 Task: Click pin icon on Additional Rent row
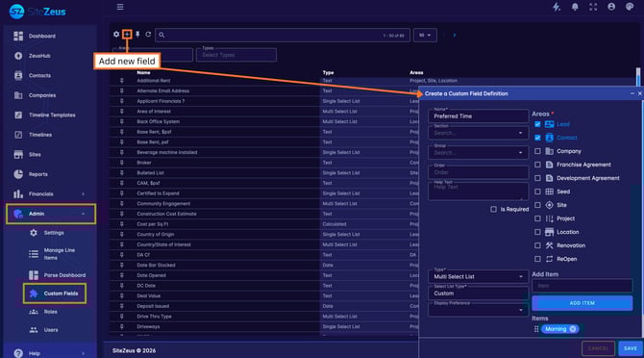[121, 81]
